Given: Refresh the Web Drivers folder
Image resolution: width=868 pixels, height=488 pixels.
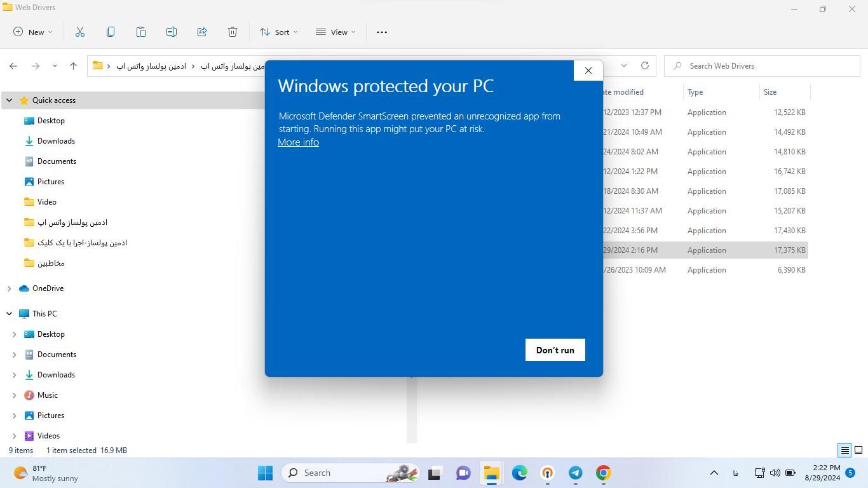Looking at the screenshot, I should point(645,65).
